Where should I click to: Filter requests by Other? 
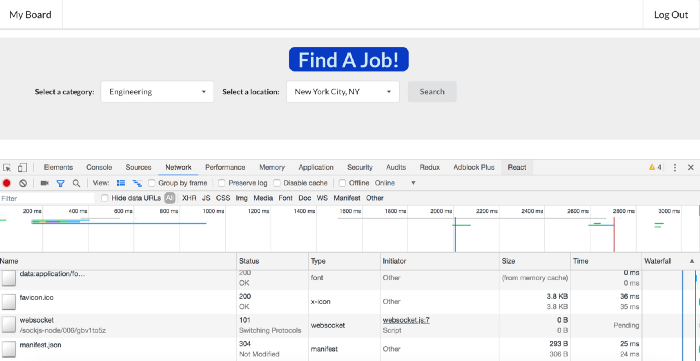point(375,198)
